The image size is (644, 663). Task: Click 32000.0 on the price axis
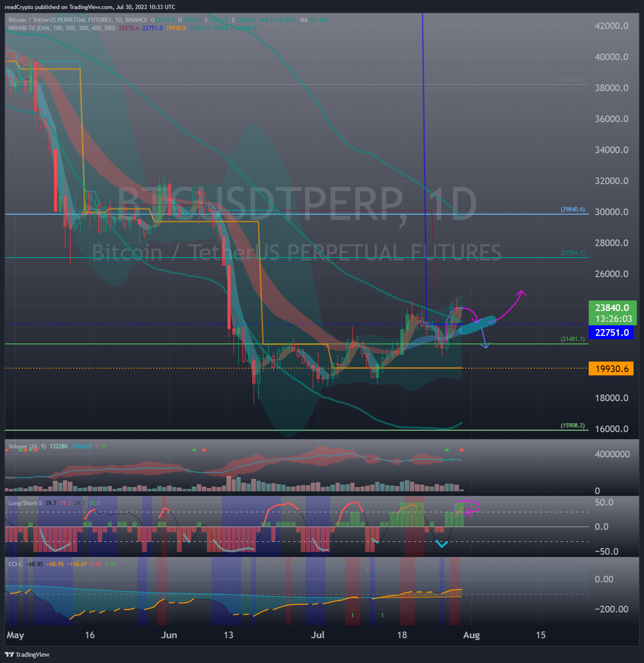pos(612,181)
